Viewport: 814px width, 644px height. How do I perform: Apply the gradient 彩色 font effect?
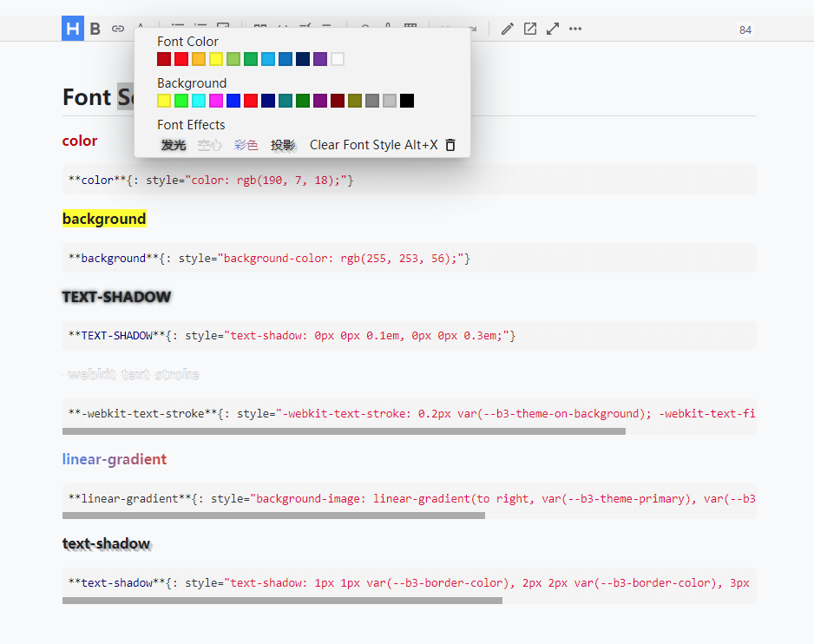click(246, 145)
